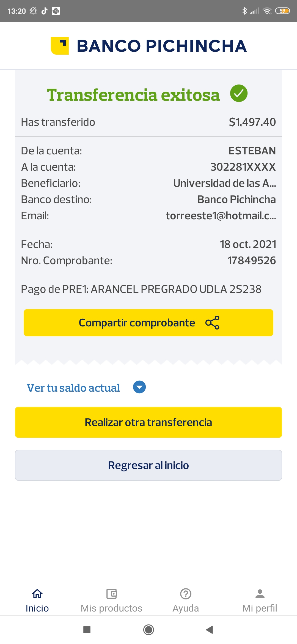Screen dimensions: 297x644
Task: Open the Inicio home icon
Action: [37, 594]
